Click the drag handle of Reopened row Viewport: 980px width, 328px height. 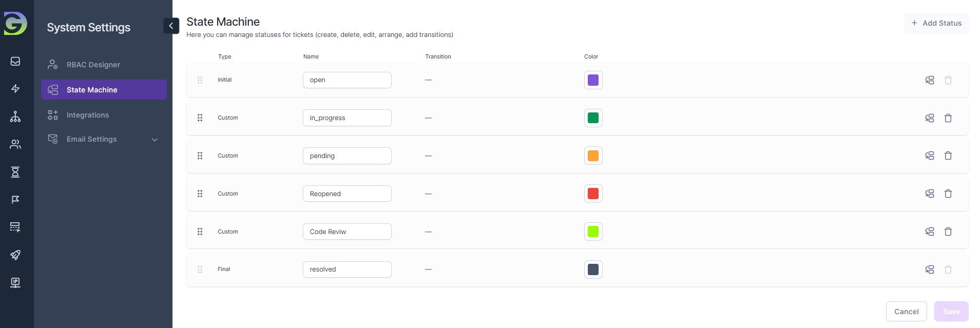pos(200,194)
